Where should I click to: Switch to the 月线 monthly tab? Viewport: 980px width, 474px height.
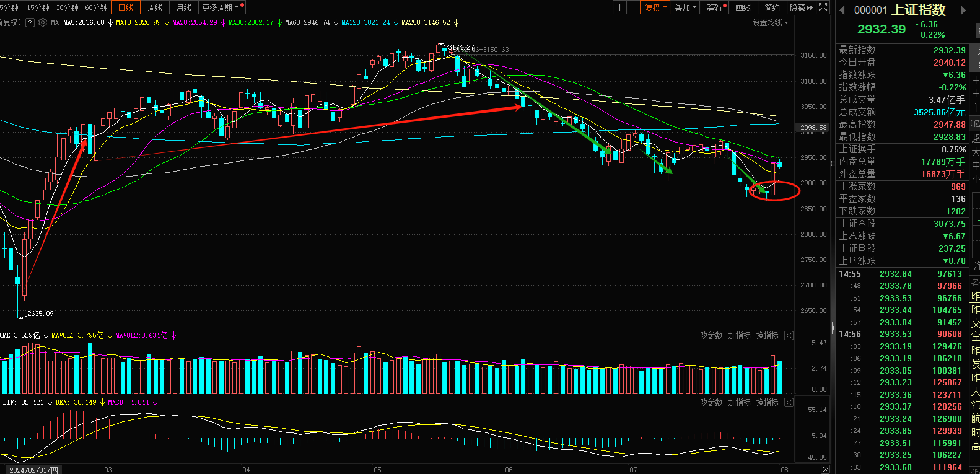click(x=184, y=7)
